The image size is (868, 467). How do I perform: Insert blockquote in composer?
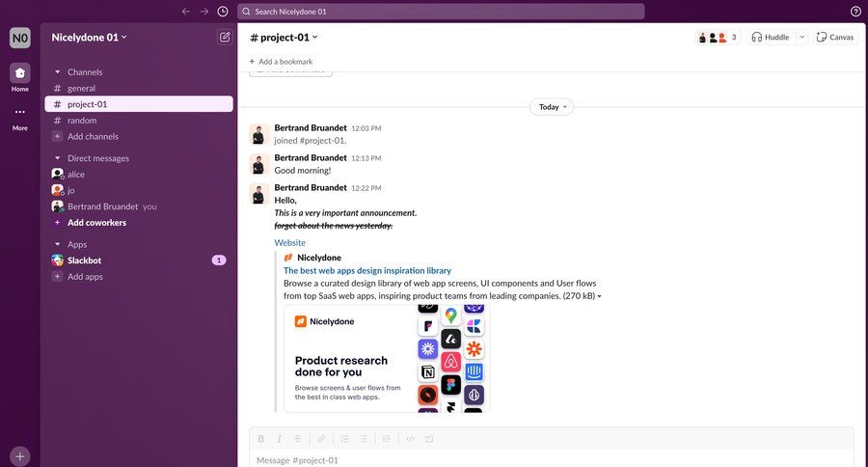(387, 439)
